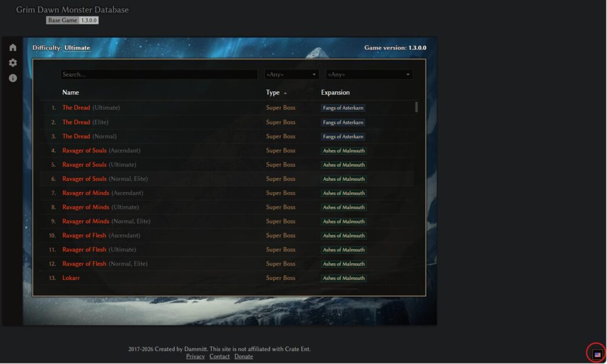
Task: Click Super Boss type on Lokarr row
Action: (280, 278)
